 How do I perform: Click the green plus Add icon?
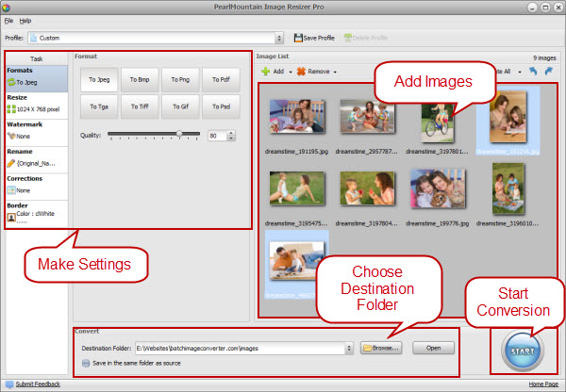coord(265,72)
